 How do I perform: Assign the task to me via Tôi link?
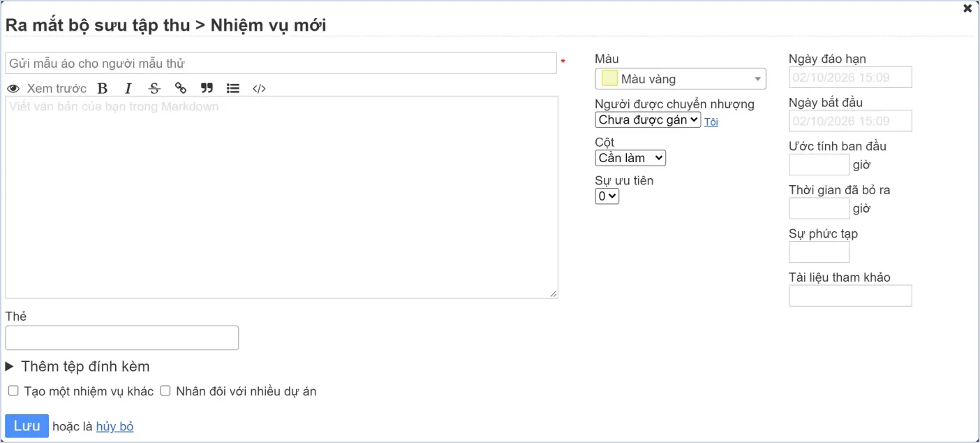coord(711,122)
